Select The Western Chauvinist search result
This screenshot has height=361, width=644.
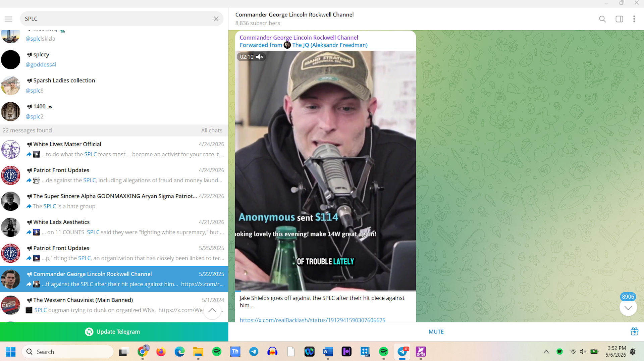point(114,305)
